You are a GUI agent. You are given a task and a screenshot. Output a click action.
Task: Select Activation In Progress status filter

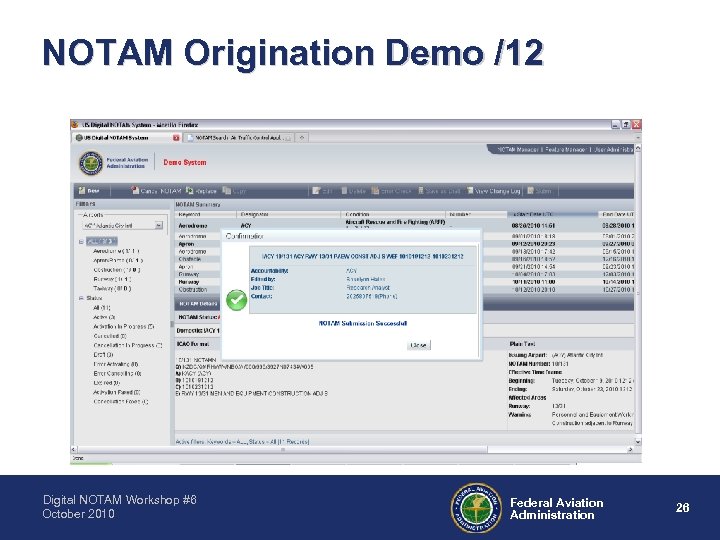click(x=124, y=326)
